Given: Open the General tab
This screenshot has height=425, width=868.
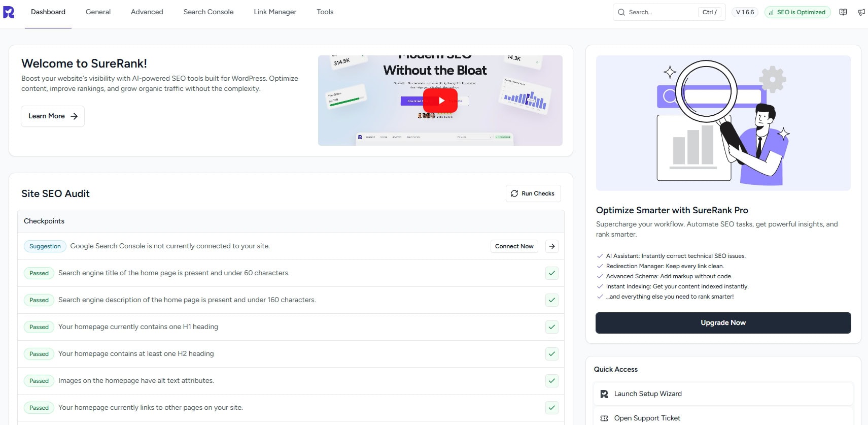Looking at the screenshot, I should coord(98,12).
